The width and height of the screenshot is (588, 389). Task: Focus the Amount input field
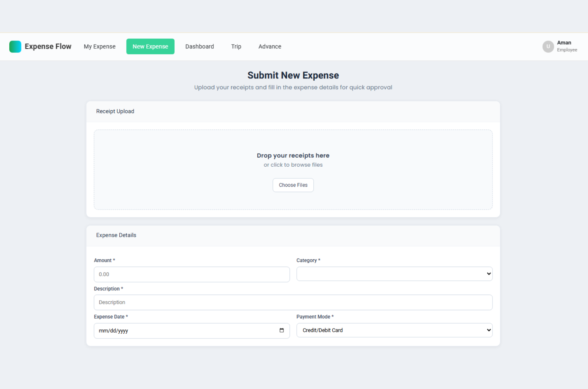coord(192,274)
